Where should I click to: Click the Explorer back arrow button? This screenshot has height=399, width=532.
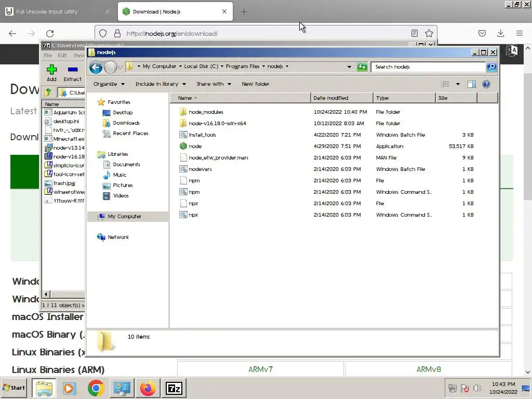(96, 67)
